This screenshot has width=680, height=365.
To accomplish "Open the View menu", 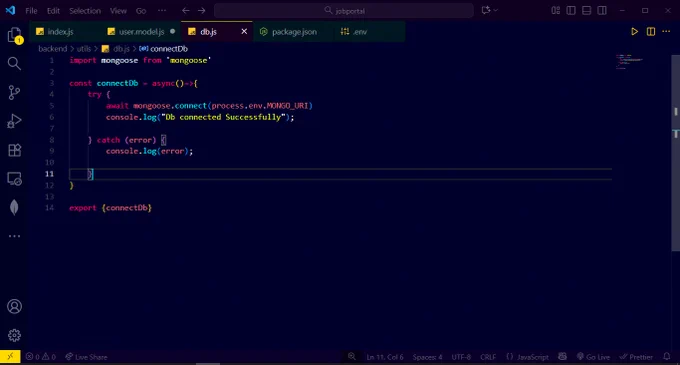I will [118, 11].
